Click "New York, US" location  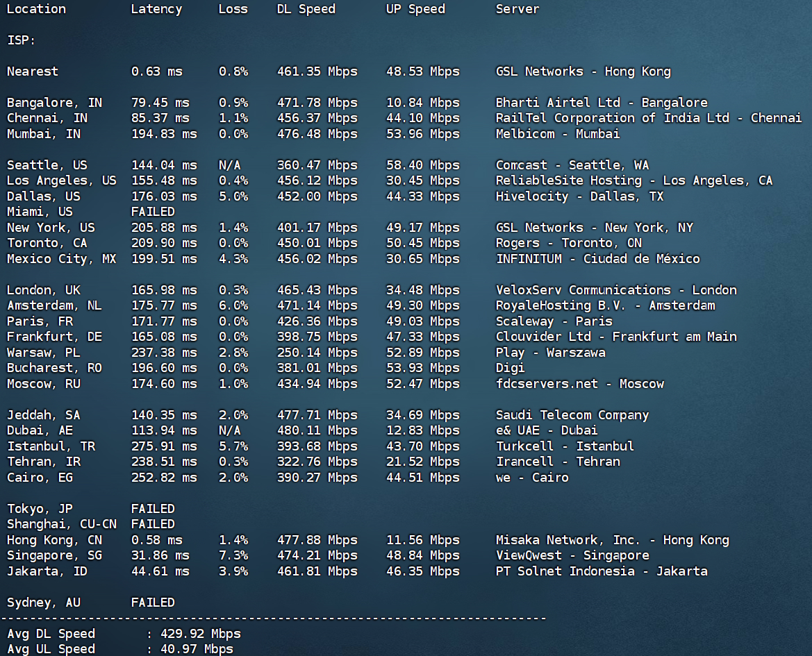pos(51,228)
